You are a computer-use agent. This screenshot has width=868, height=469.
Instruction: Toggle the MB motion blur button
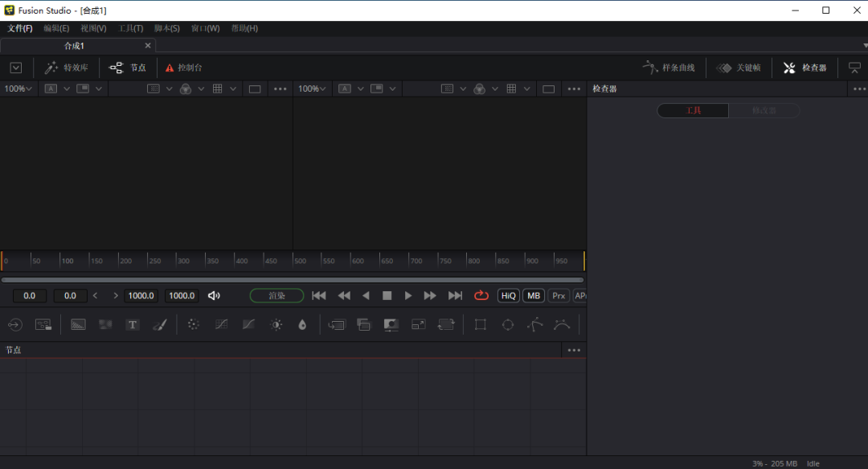pos(534,295)
